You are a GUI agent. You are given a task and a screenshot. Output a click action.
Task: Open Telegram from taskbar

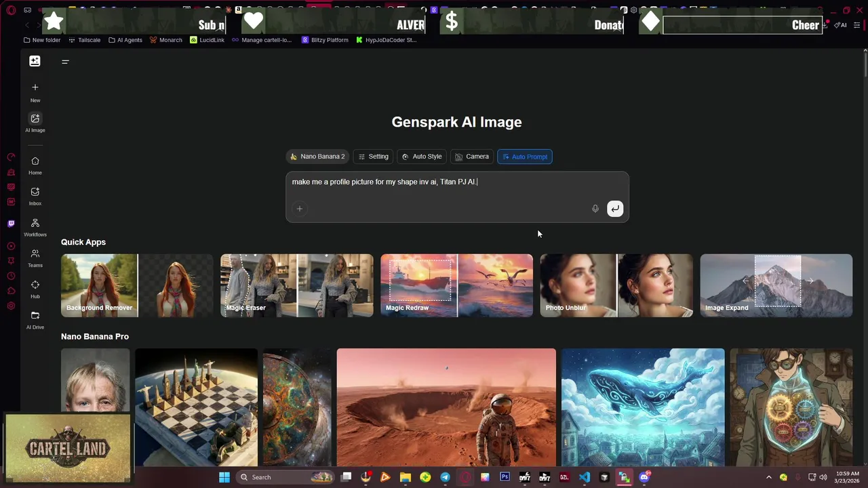[445, 477]
